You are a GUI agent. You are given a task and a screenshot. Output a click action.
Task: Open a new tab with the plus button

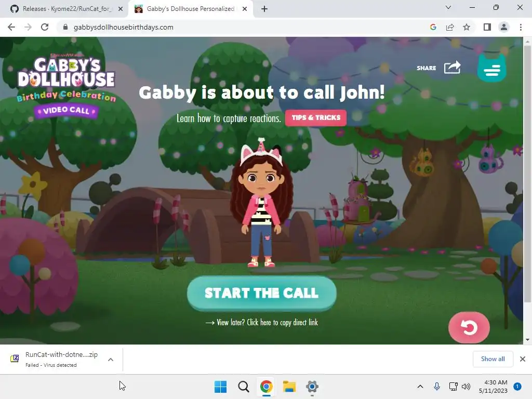pyautogui.click(x=264, y=9)
